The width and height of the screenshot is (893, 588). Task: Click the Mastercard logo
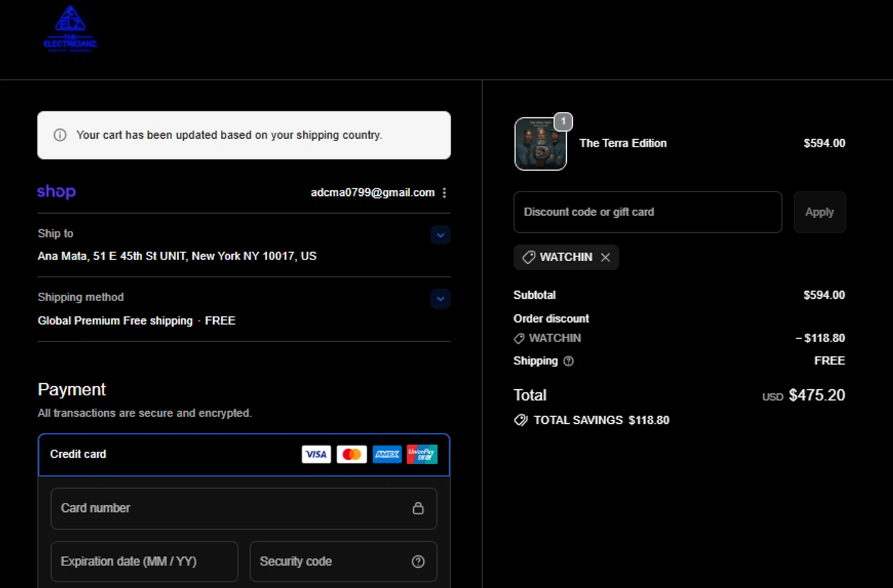click(x=352, y=455)
